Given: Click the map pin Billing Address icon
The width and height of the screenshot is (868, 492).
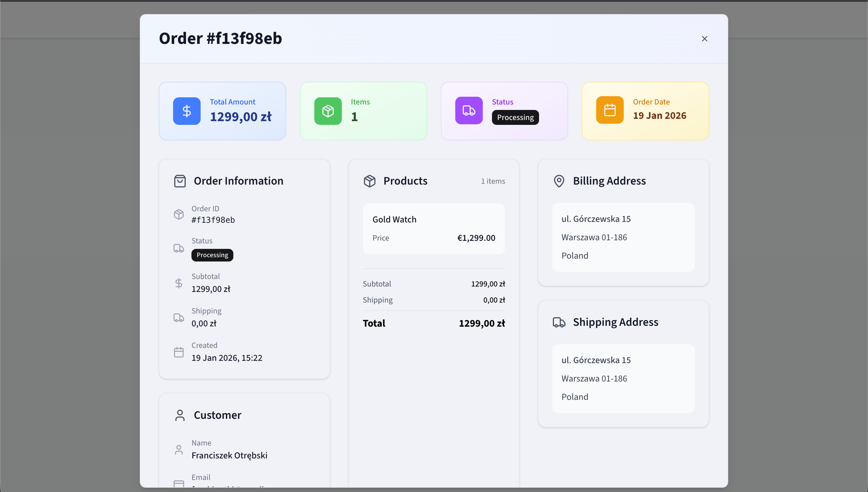Looking at the screenshot, I should 559,181.
